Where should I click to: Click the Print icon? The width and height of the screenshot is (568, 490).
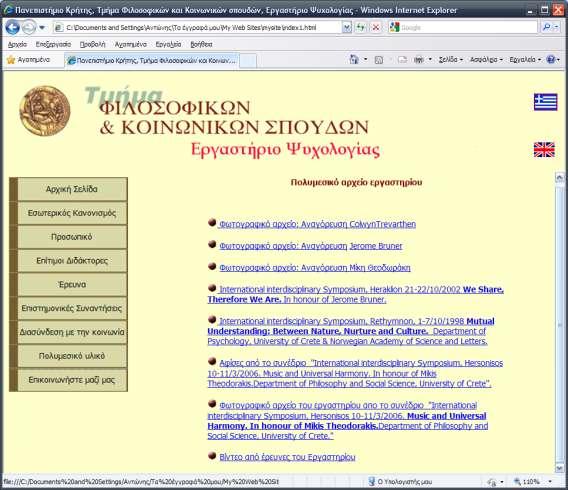tap(419, 60)
